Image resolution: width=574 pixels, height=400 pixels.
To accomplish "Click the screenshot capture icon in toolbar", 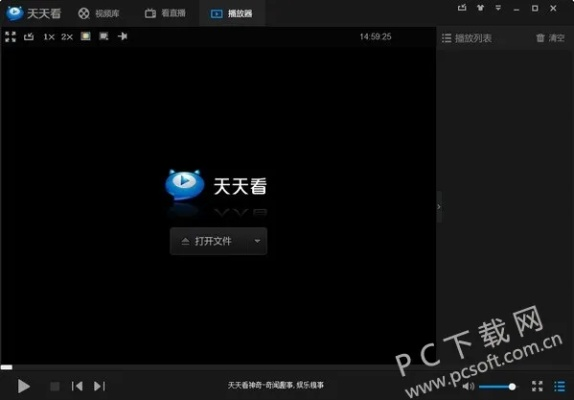I will (104, 36).
